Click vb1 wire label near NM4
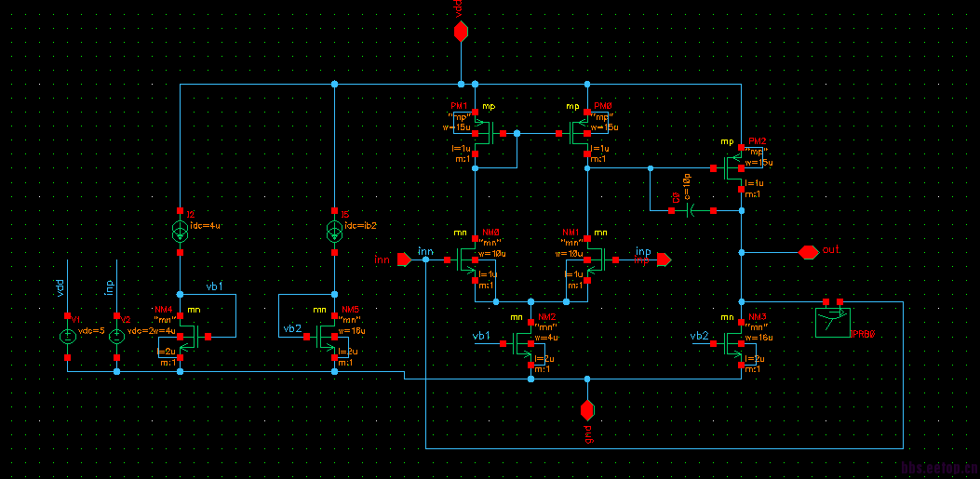 tap(214, 287)
